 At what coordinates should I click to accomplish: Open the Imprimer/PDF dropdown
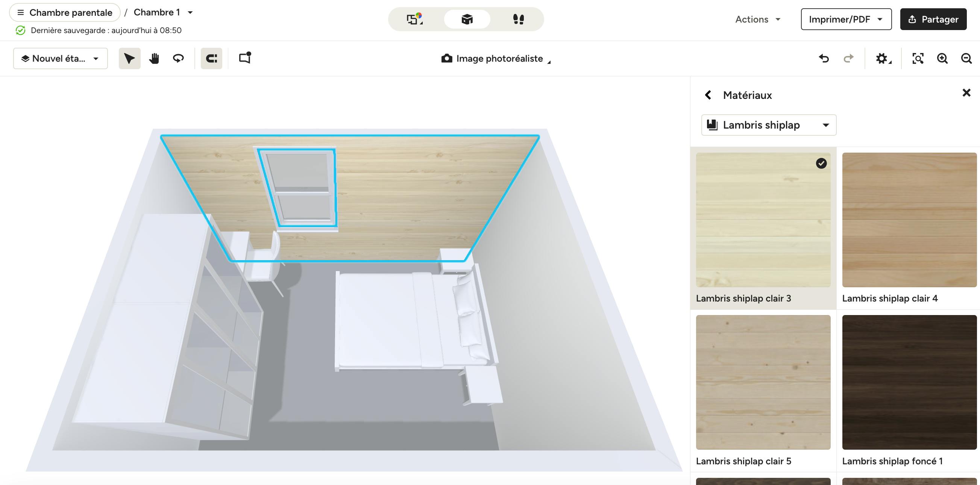pyautogui.click(x=846, y=19)
